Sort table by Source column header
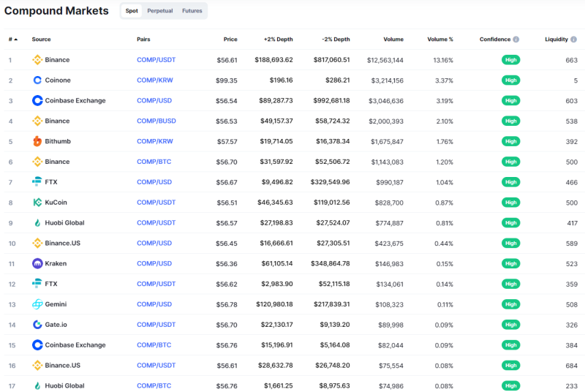Screen dimensions: 585x392 (x=42, y=39)
